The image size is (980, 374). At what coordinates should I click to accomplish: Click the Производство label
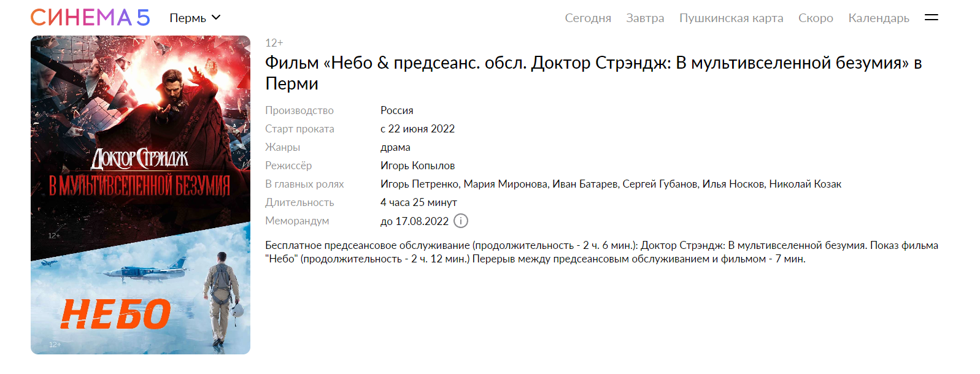coord(299,110)
